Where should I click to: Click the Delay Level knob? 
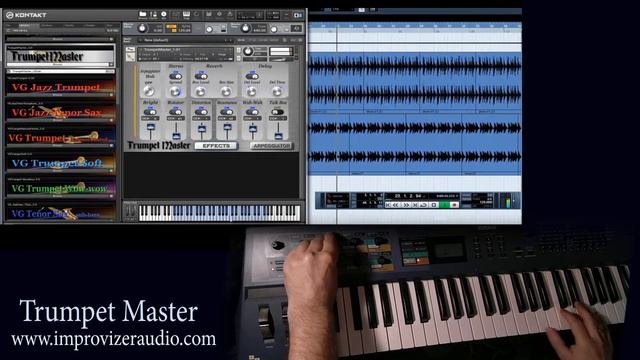[252, 91]
